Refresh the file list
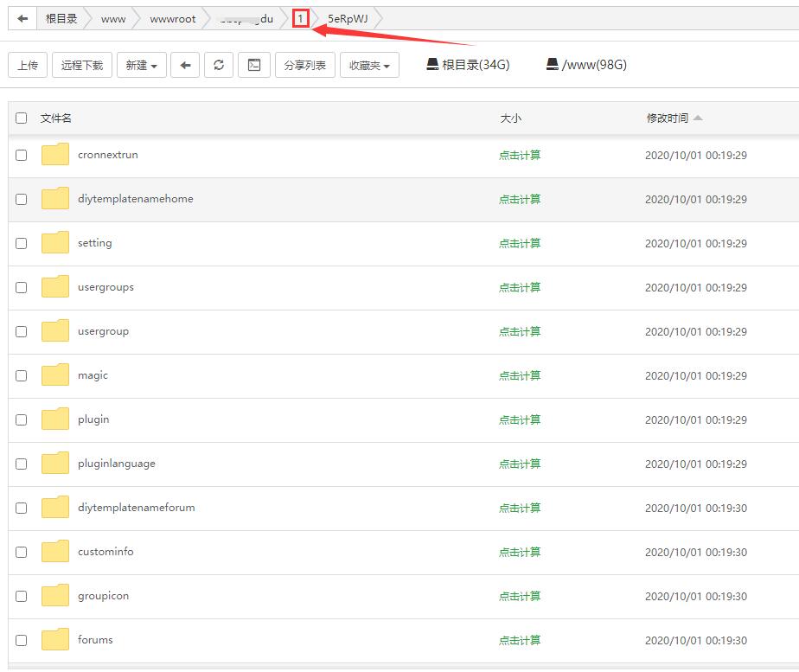Image resolution: width=799 pixels, height=672 pixels. tap(219, 65)
